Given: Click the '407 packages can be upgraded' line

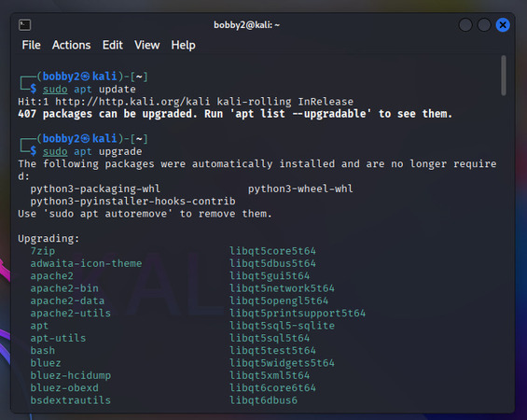Looking at the screenshot, I should [x=235, y=114].
